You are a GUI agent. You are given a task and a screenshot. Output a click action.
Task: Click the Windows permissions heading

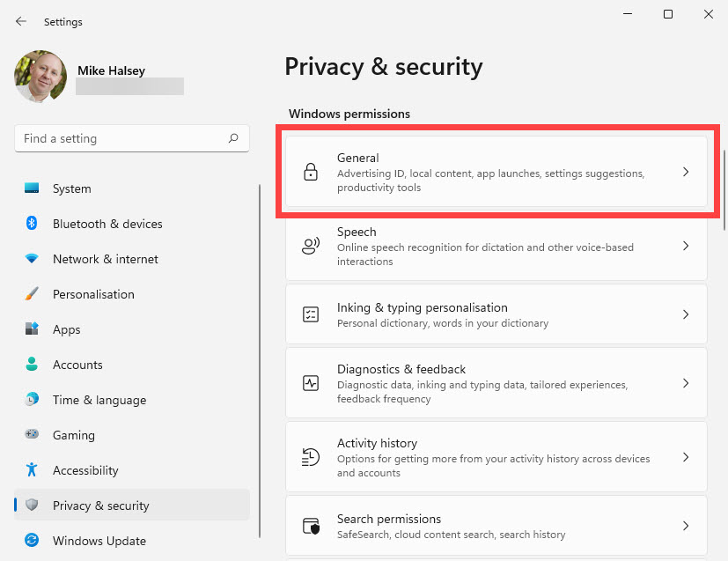tap(349, 114)
